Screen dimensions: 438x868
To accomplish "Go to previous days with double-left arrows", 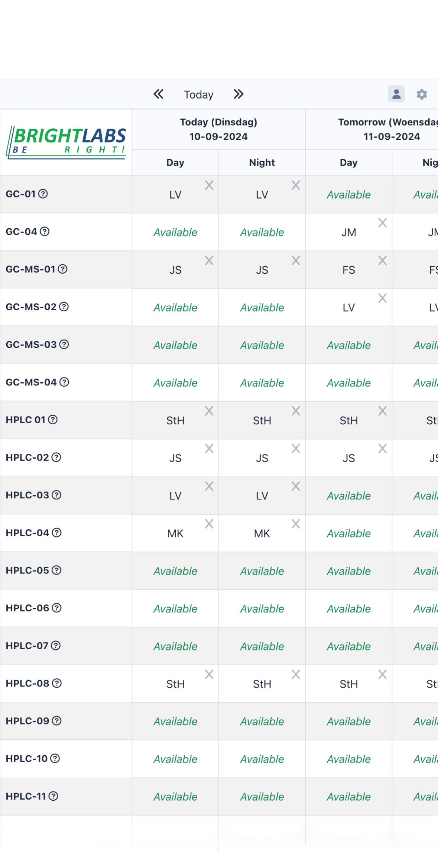I will [159, 94].
